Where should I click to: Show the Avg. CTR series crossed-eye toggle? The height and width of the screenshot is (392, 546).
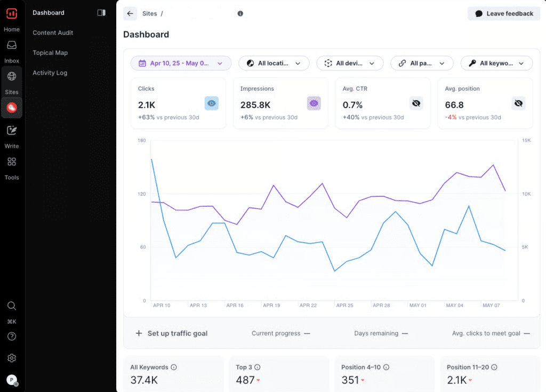click(x=416, y=103)
